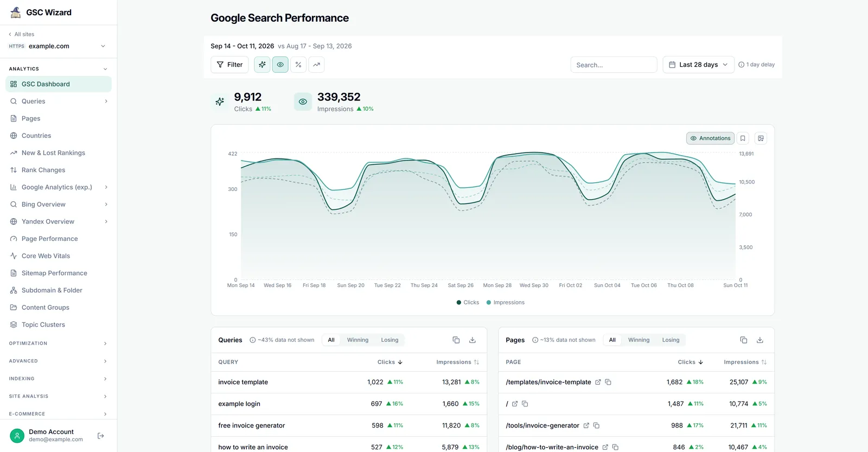Screen dimensions: 868x452
Task: Open Pages in sidebar
Action: (x=59, y=118)
